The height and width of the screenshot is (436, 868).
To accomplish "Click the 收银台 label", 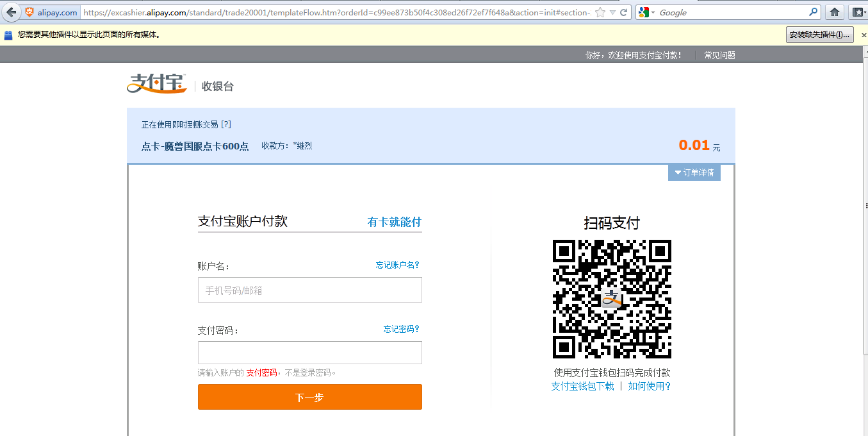I will [218, 86].
